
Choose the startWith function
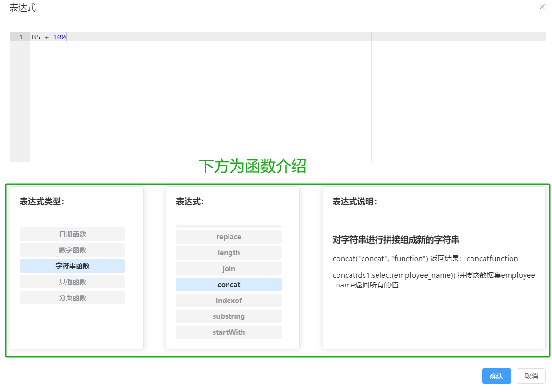[x=229, y=332]
